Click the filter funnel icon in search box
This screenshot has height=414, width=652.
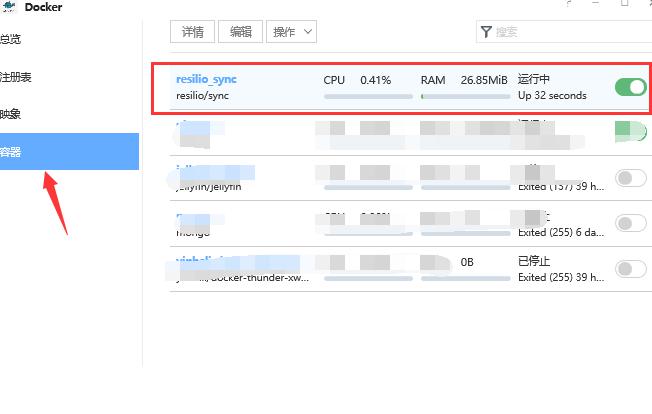tap(486, 32)
